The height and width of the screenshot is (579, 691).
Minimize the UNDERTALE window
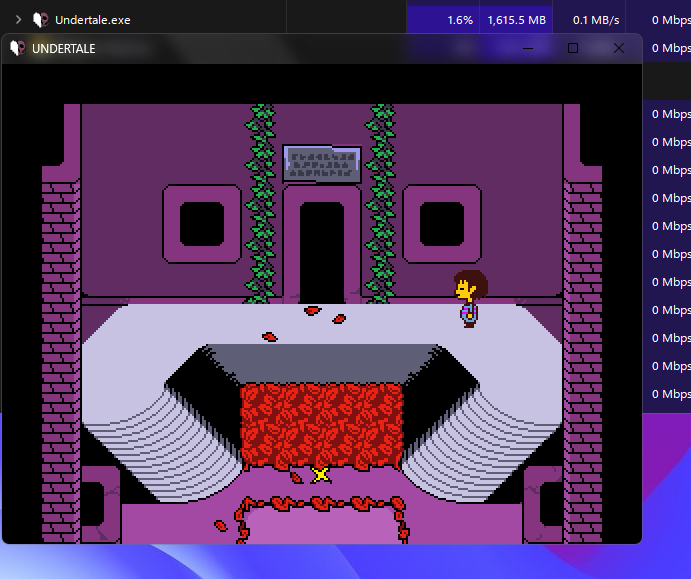(528, 48)
